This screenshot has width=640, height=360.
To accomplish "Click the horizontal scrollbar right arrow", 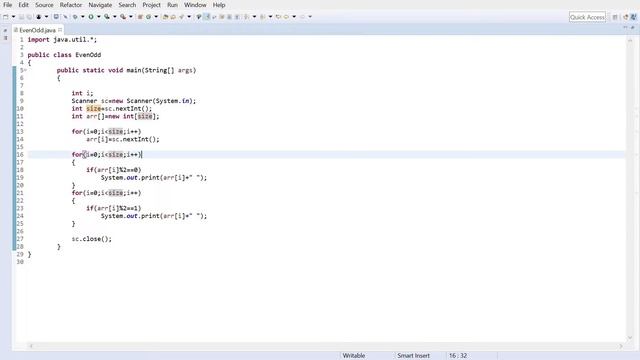I will 621,346.
